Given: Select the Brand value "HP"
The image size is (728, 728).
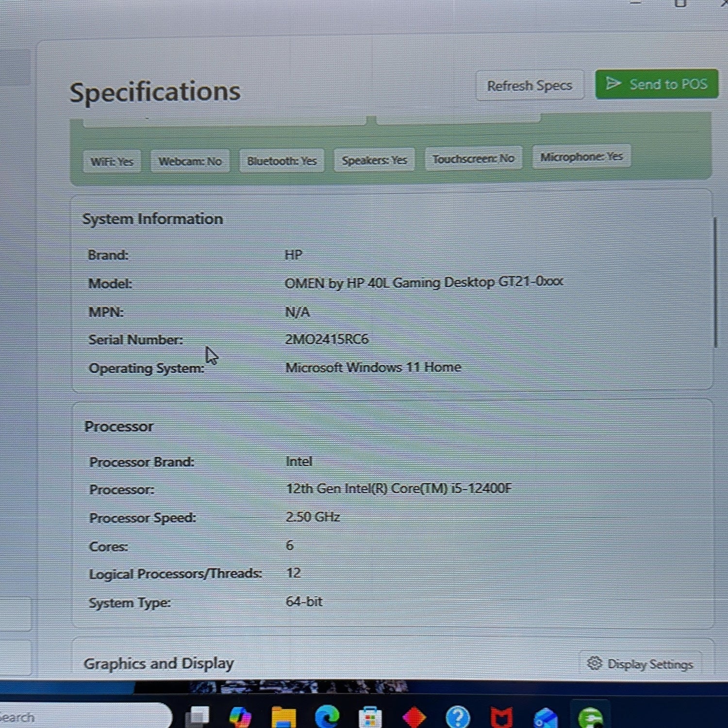Looking at the screenshot, I should tap(293, 255).
